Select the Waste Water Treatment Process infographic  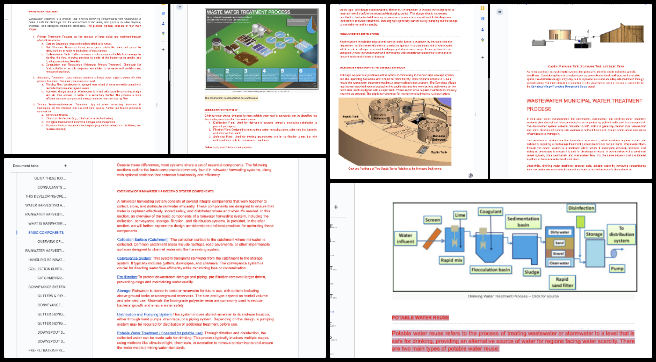point(262,48)
